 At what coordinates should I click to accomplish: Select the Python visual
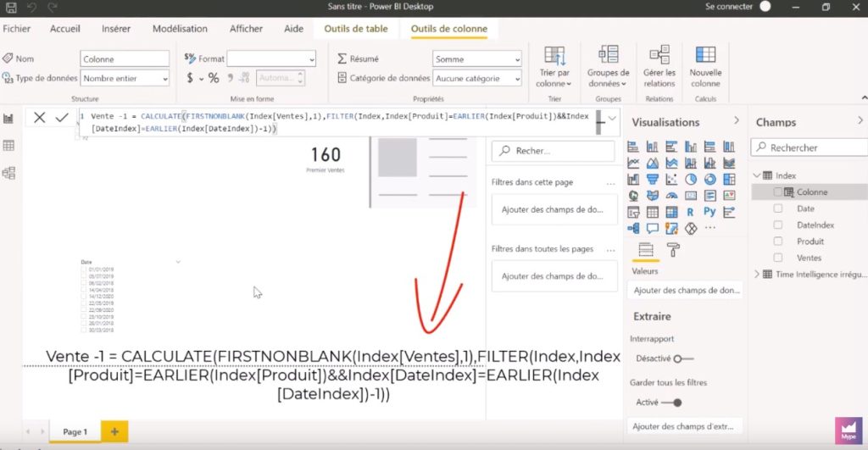(x=709, y=212)
